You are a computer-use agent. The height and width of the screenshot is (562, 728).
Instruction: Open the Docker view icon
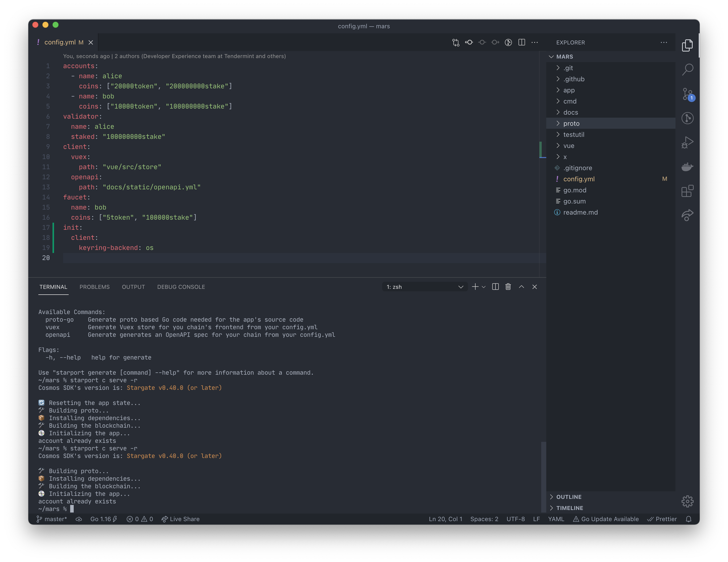(687, 167)
